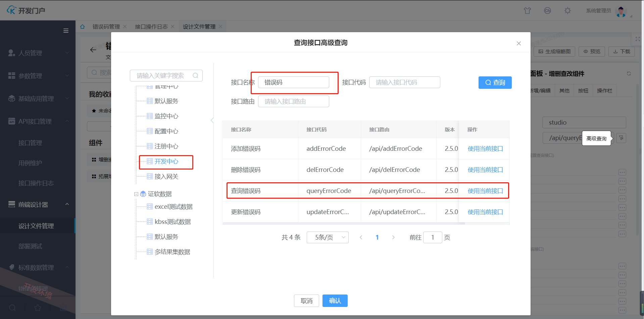The width and height of the screenshot is (644, 319).
Task: Click the 下载 button
Action: pos(622,52)
